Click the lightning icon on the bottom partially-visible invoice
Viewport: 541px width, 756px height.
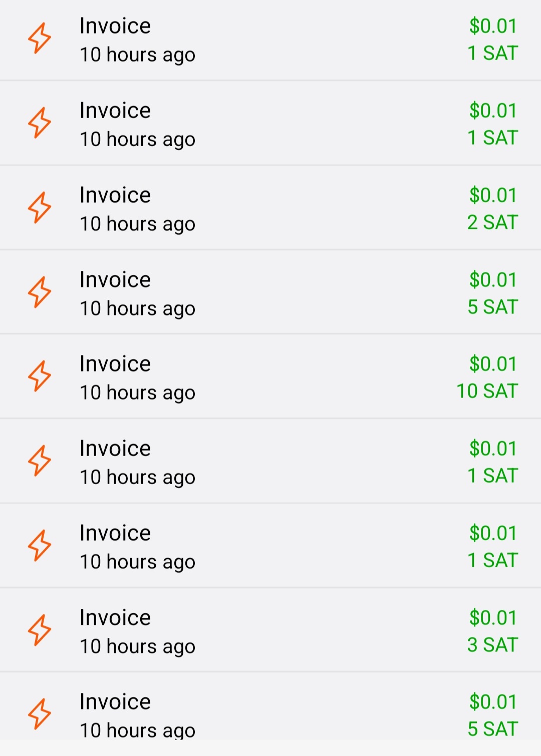click(x=39, y=714)
